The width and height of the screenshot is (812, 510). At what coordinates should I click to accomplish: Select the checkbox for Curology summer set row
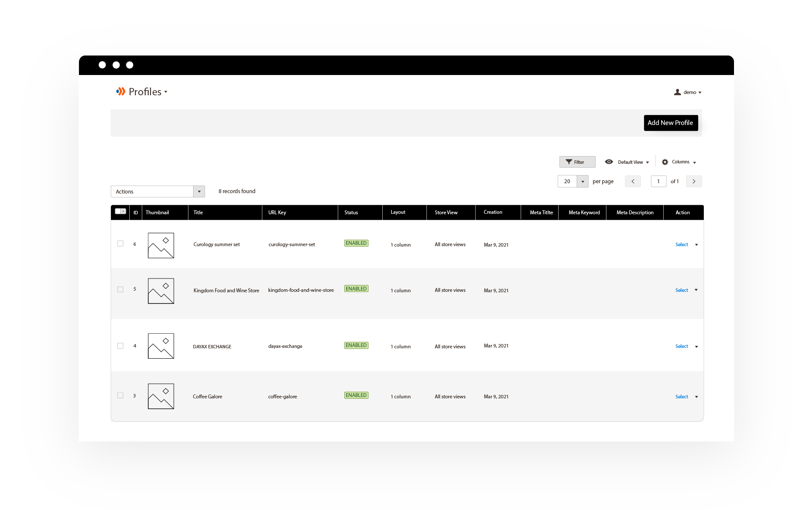(120, 244)
